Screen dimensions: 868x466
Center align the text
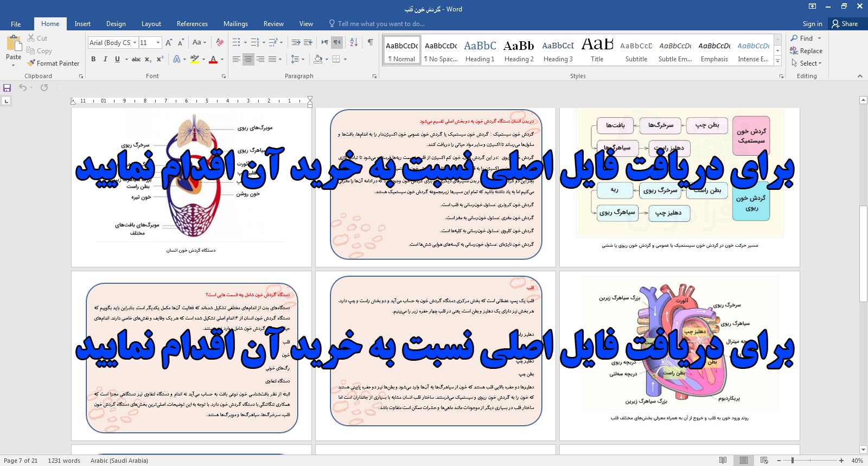pyautogui.click(x=248, y=59)
